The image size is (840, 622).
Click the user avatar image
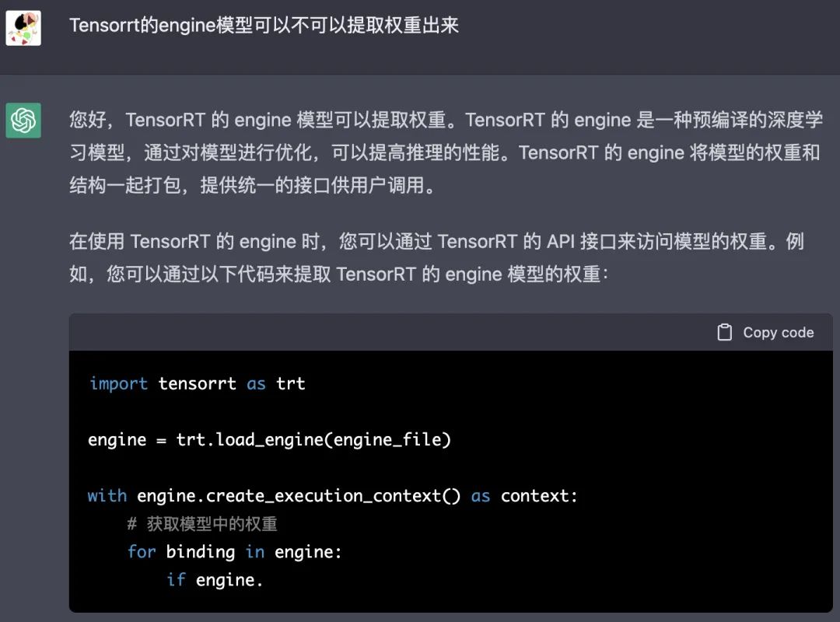(23, 29)
